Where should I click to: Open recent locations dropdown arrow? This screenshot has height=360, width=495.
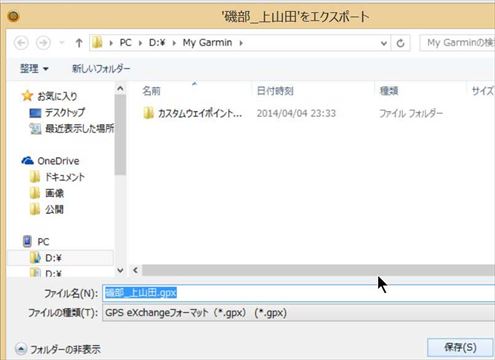pyautogui.click(x=62, y=43)
